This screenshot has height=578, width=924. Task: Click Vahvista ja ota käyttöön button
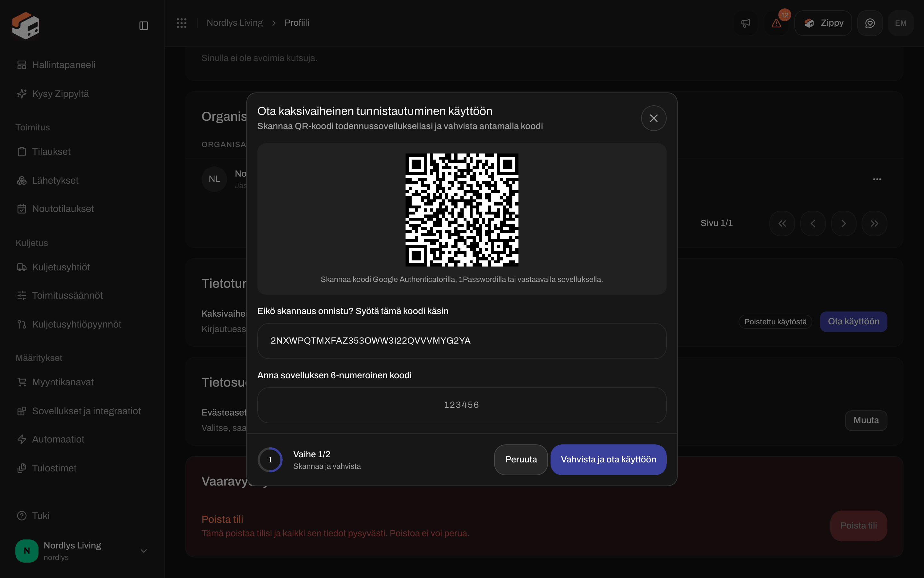pyautogui.click(x=608, y=460)
